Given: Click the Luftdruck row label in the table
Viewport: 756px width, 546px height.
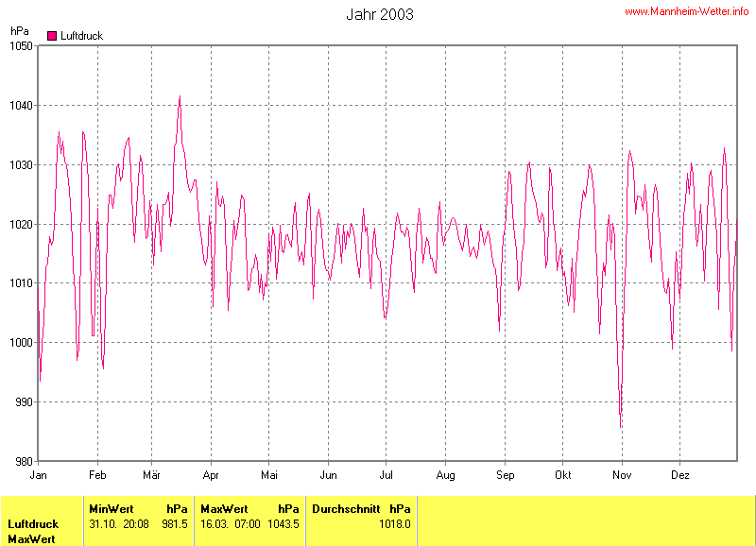Looking at the screenshot, I should (x=33, y=523).
